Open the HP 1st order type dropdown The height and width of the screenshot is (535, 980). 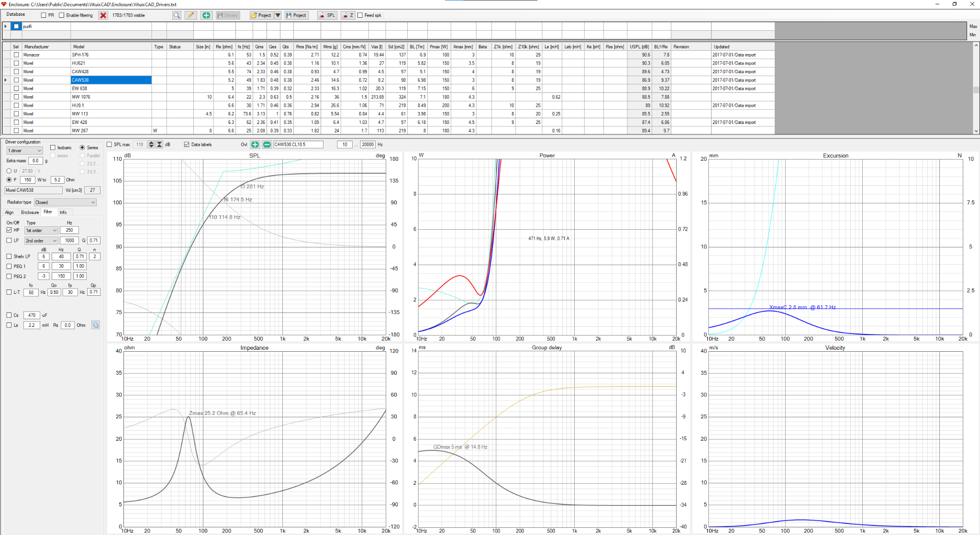(x=41, y=231)
